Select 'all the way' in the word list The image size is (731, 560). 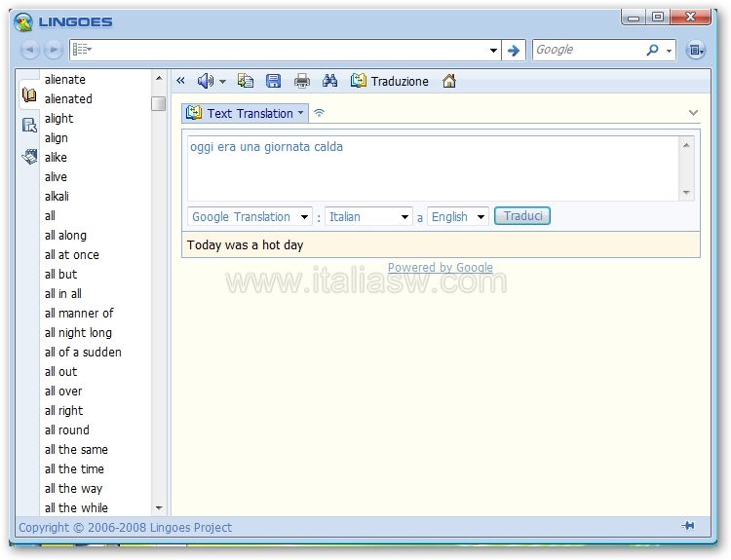[x=73, y=489]
